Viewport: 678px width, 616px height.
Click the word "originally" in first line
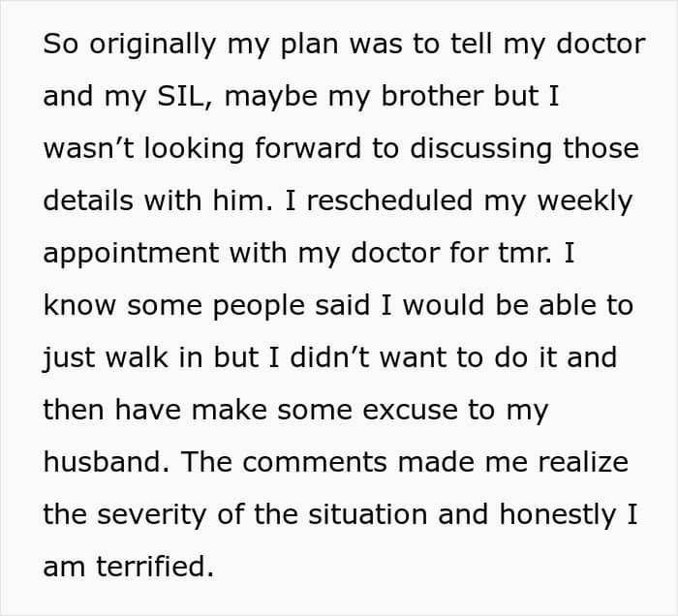click(x=153, y=45)
